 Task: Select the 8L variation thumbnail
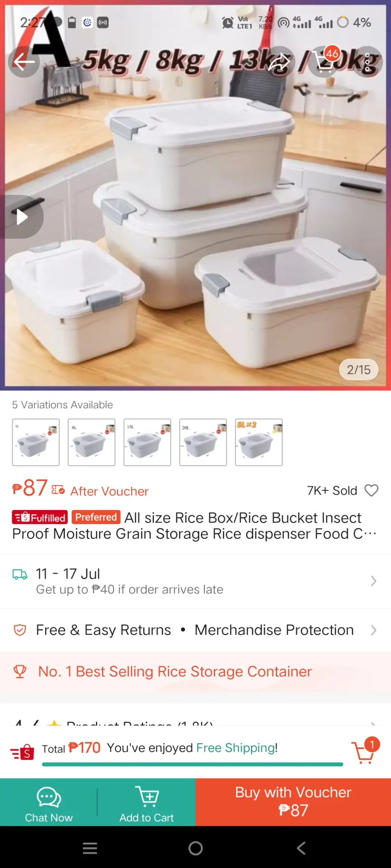(x=91, y=442)
